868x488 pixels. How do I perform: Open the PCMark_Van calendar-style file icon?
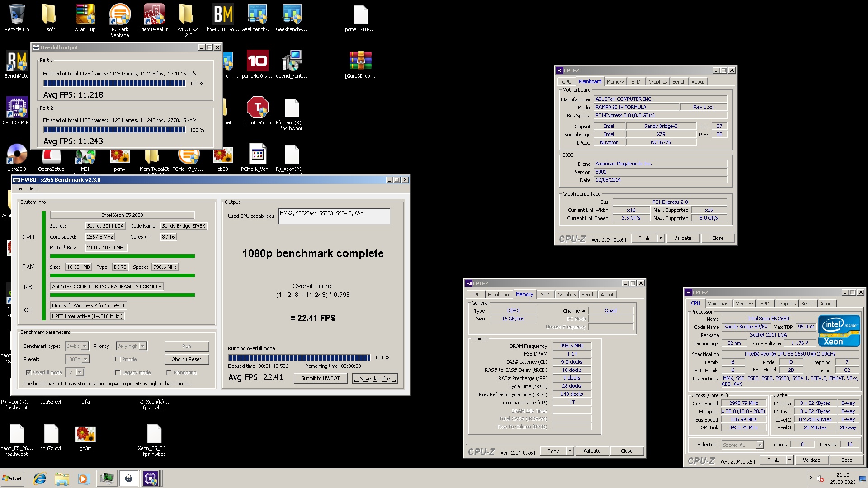click(x=257, y=158)
